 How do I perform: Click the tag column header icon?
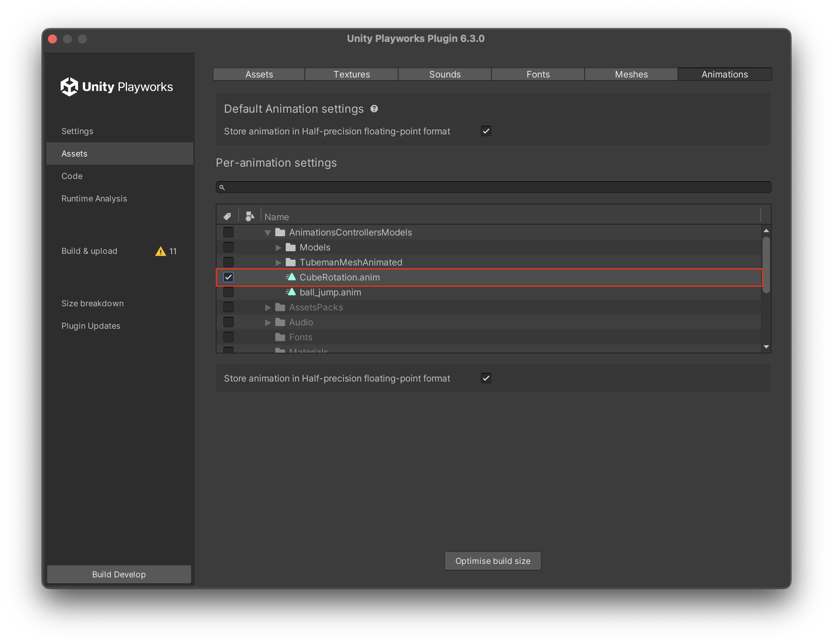(227, 216)
